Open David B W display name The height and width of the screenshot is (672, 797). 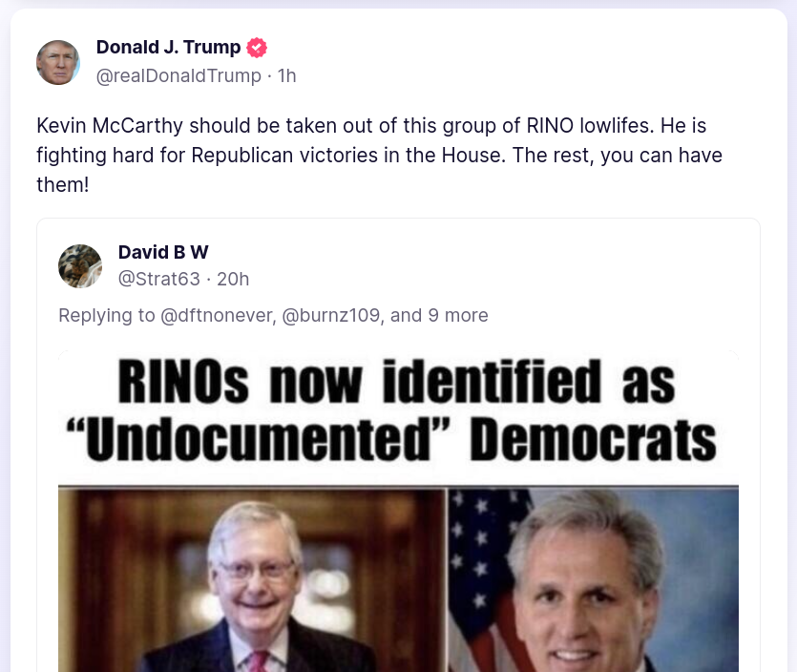[x=163, y=252]
